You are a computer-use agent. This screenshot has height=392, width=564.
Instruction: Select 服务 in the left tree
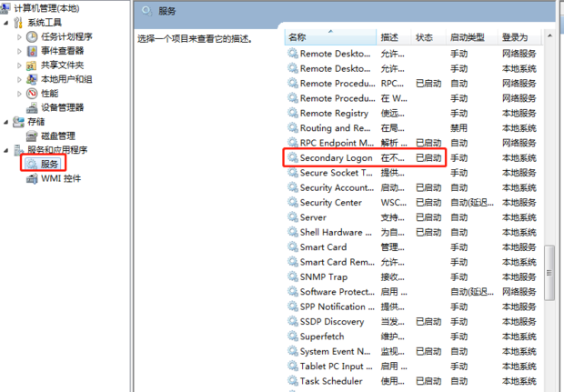[49, 164]
